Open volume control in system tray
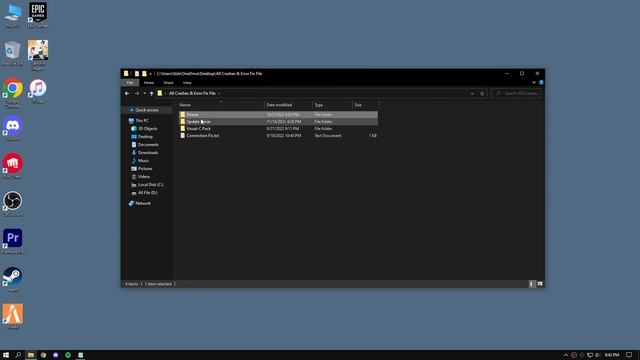Image resolution: width=640 pixels, height=360 pixels. pyautogui.click(x=598, y=355)
